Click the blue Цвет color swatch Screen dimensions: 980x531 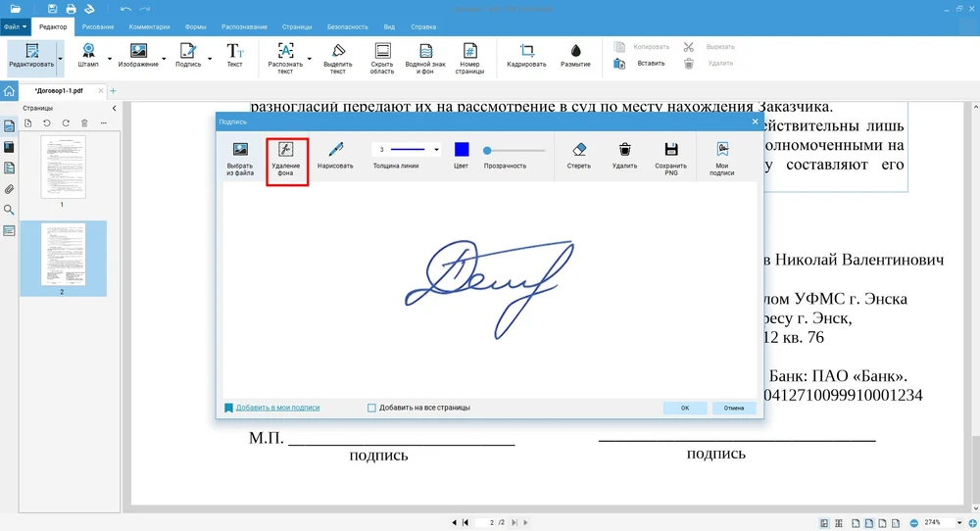(x=462, y=150)
